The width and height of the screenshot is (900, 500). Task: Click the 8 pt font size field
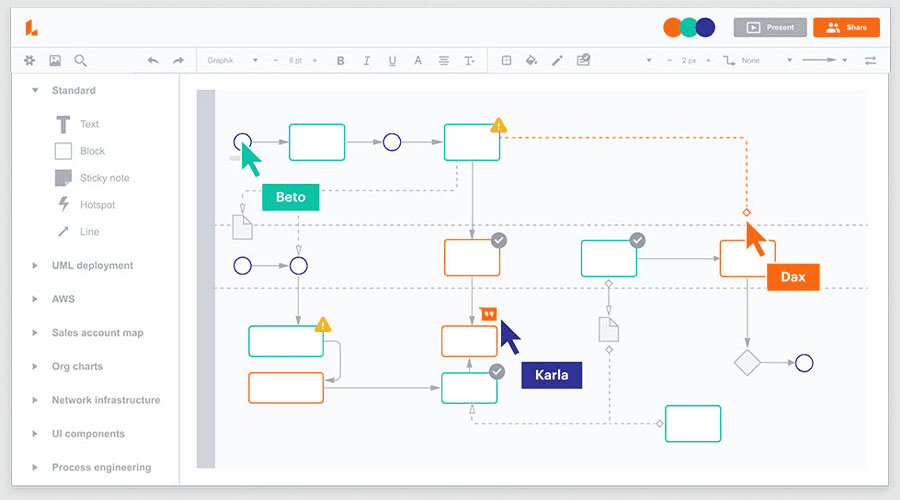tap(295, 60)
